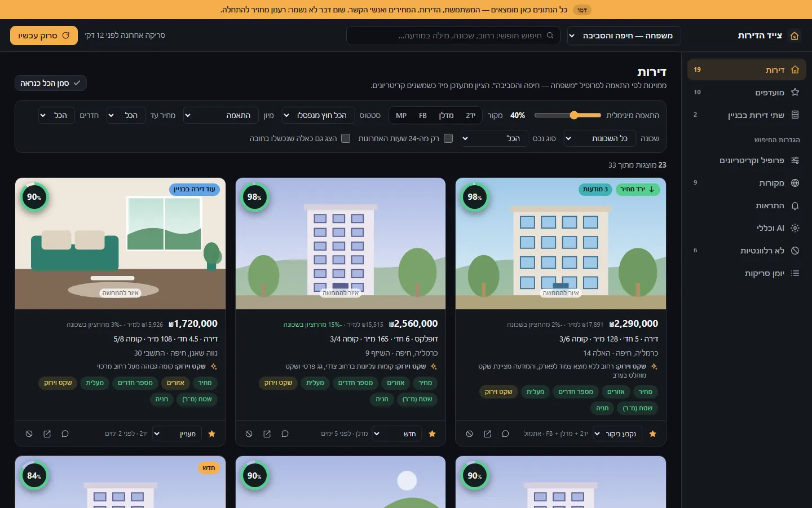Open the comment bubble for the ₪2,290,000 listing

pyautogui.click(x=505, y=434)
